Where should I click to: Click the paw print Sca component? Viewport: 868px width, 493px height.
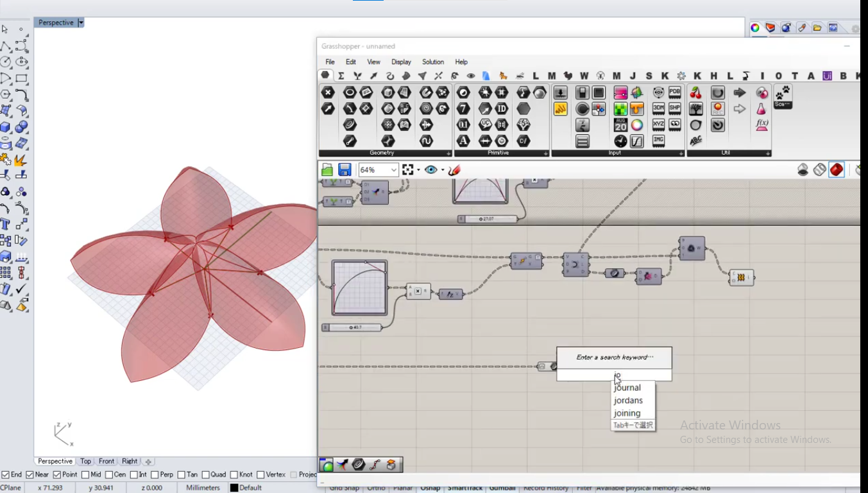click(783, 96)
